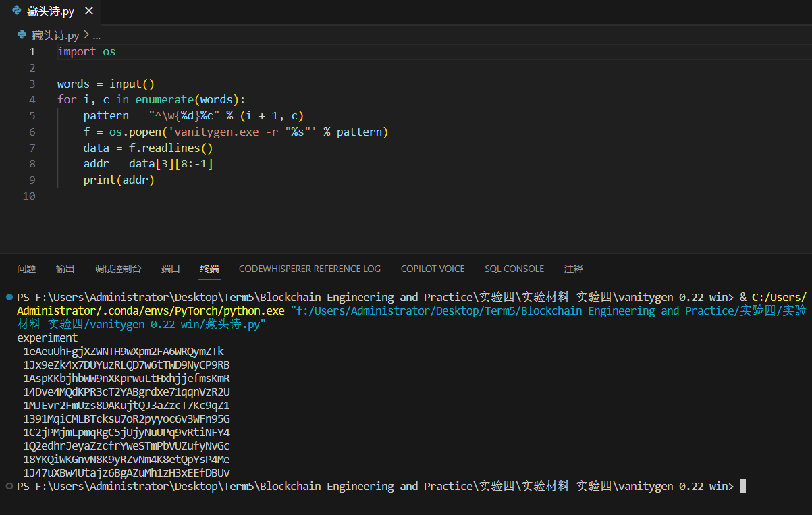Switch to the 端口 (Ports) tab
This screenshot has height=515, width=812.
click(171, 269)
